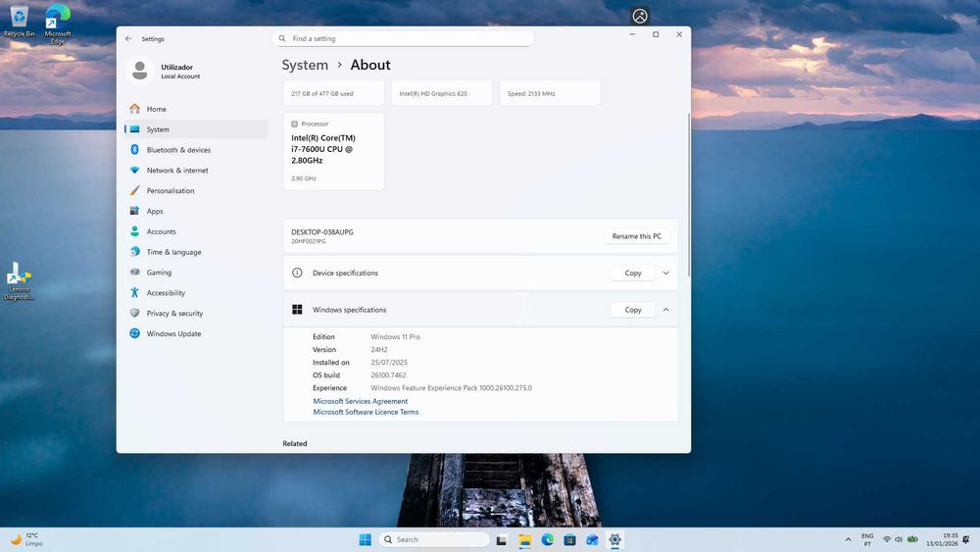Click System in the breadcrumb
This screenshot has height=552, width=980.
[x=305, y=65]
